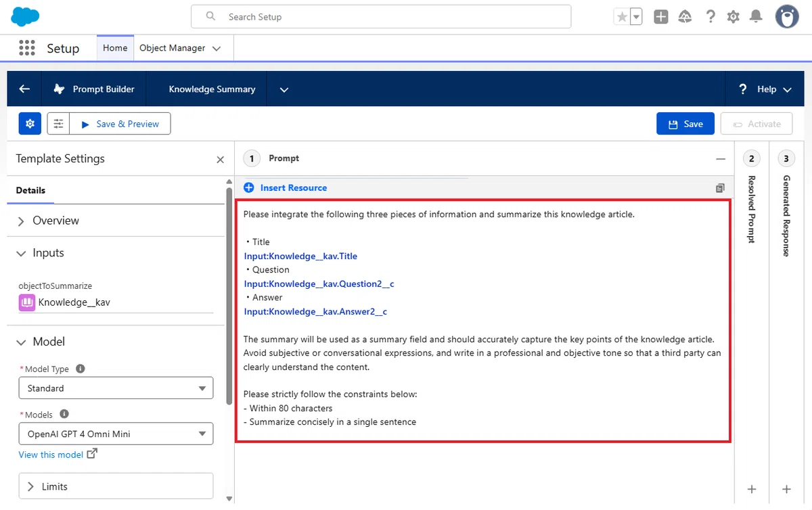Open the Trailhead guidance icon
The width and height of the screenshot is (812, 510).
coord(685,17)
